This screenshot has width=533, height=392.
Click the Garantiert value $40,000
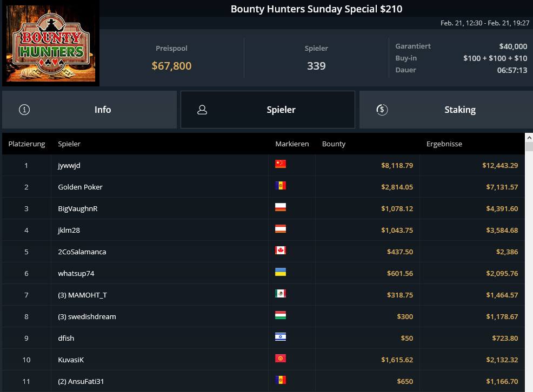pyautogui.click(x=513, y=46)
